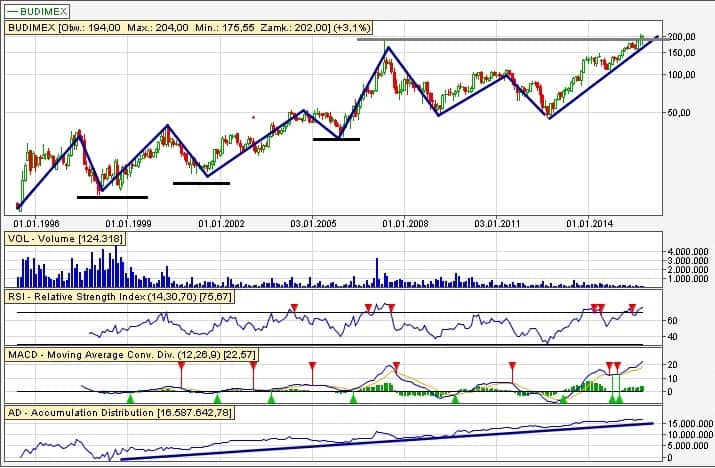Click rightmost green buy marker on MACD
Screen dimensions: 715x468
pos(620,399)
